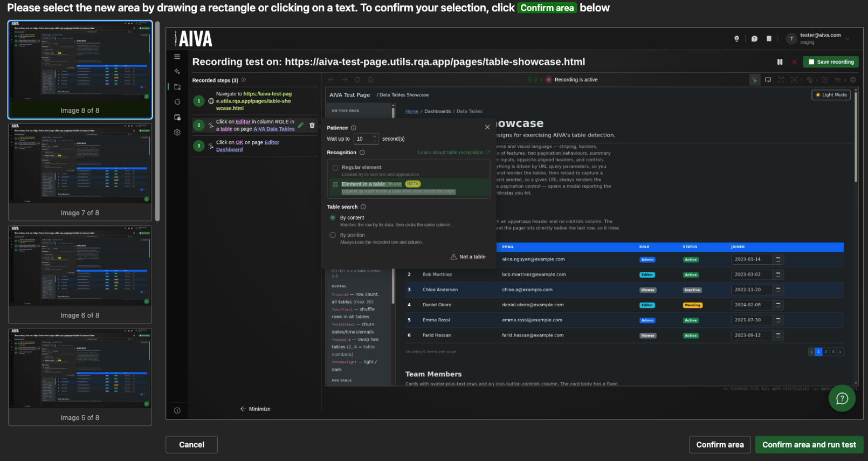Close the Patience settings popup
Image resolution: width=868 pixels, height=461 pixels.
point(487,127)
